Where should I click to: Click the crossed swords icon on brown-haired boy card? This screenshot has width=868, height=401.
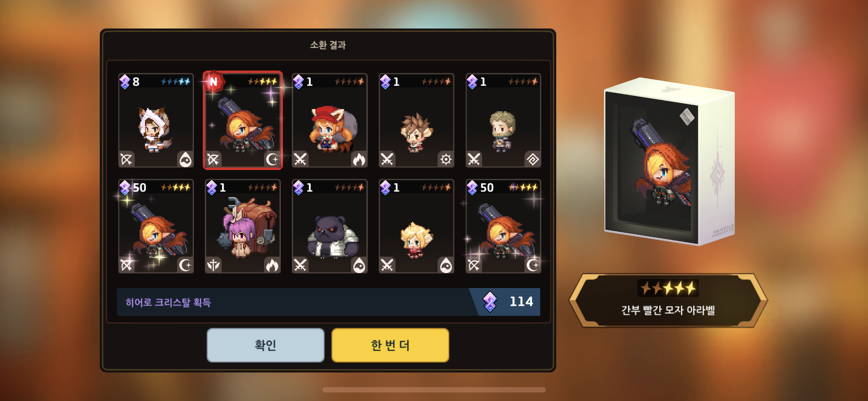387,159
